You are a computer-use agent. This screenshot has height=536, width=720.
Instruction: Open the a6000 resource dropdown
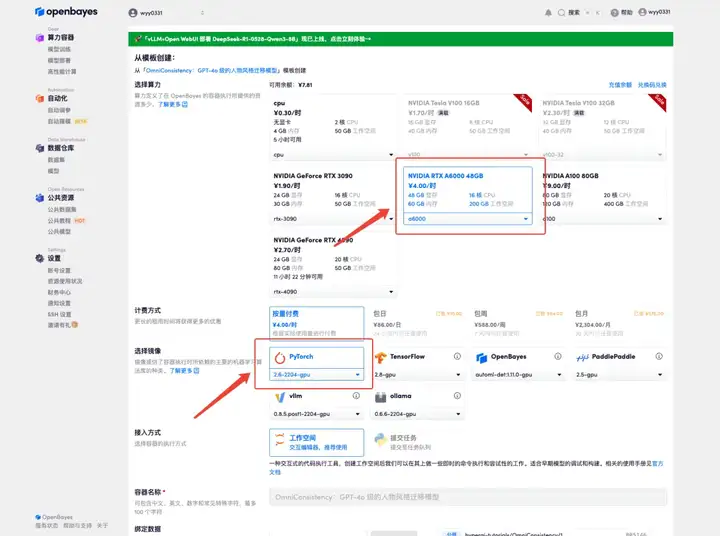467,219
